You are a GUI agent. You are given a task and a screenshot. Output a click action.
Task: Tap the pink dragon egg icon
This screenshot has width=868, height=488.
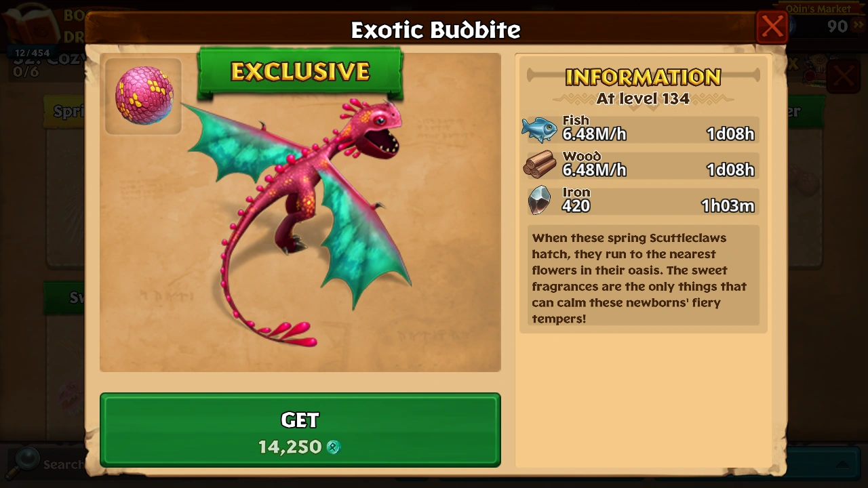tap(143, 96)
